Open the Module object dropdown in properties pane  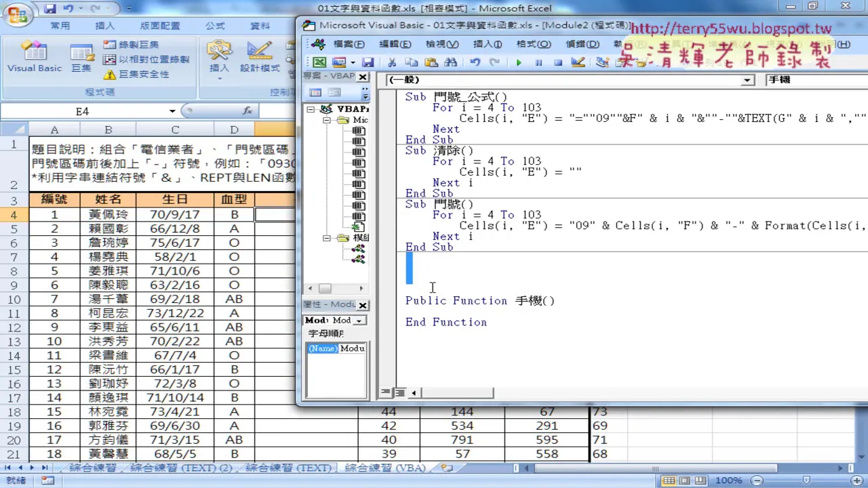[359, 320]
